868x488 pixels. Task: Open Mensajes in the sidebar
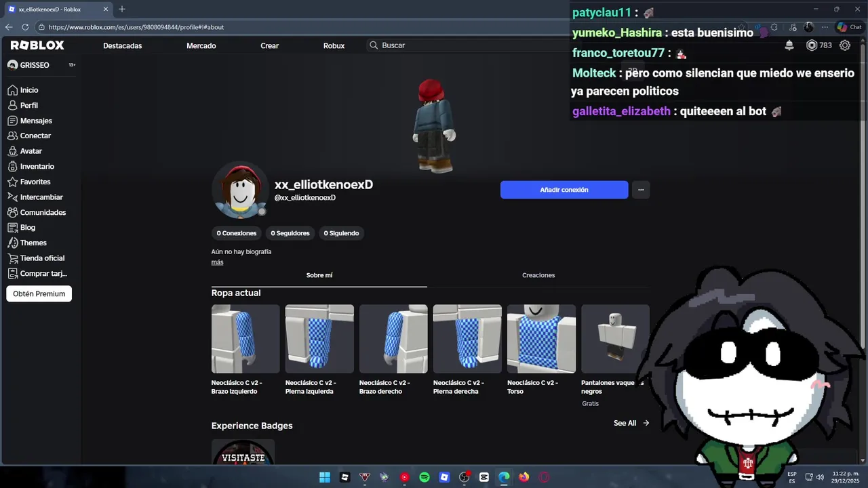[30, 121]
